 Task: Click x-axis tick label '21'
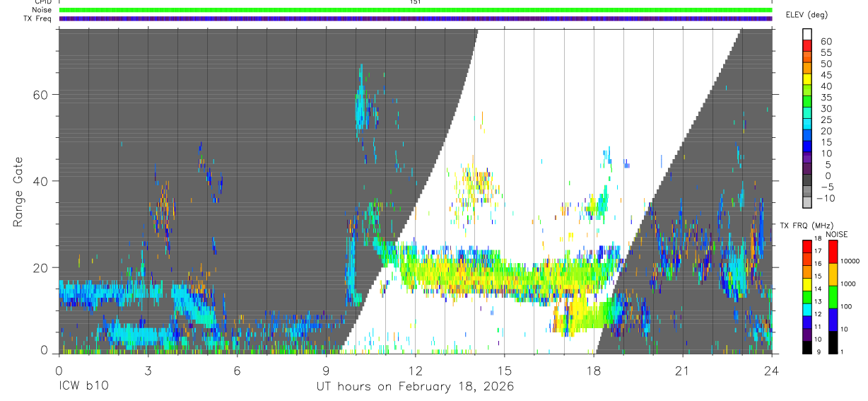(x=682, y=370)
